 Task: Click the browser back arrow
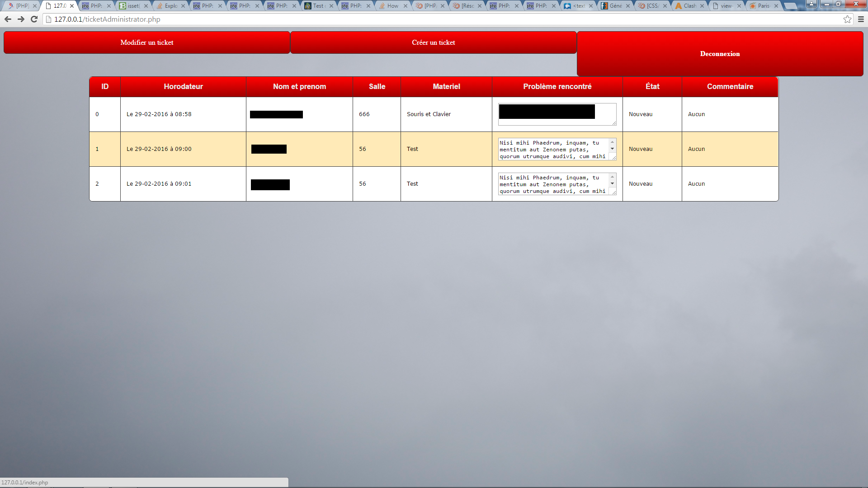[8, 19]
